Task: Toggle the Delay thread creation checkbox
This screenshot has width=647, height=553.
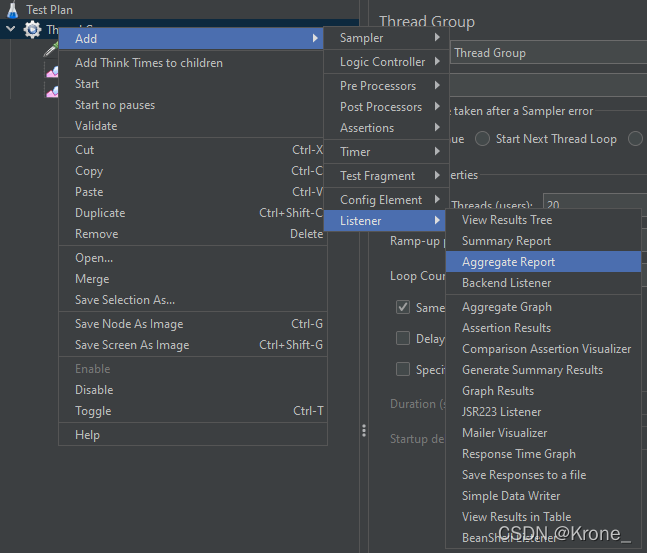Action: point(403,338)
